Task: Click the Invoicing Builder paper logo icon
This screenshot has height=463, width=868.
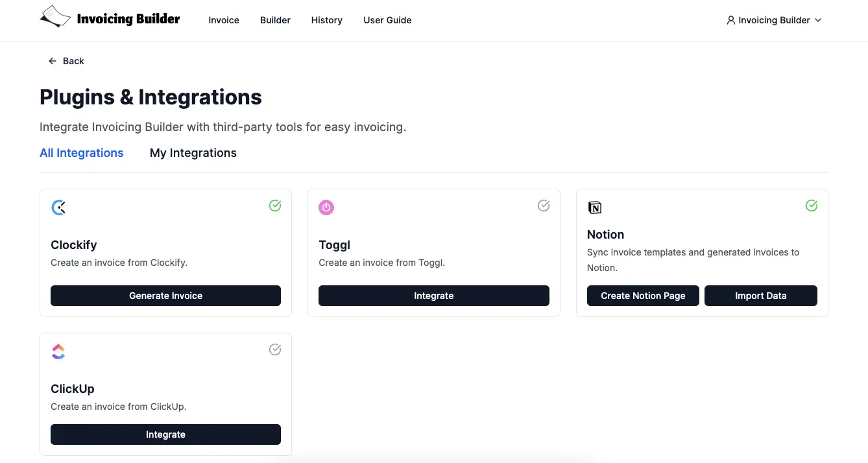Action: [55, 17]
